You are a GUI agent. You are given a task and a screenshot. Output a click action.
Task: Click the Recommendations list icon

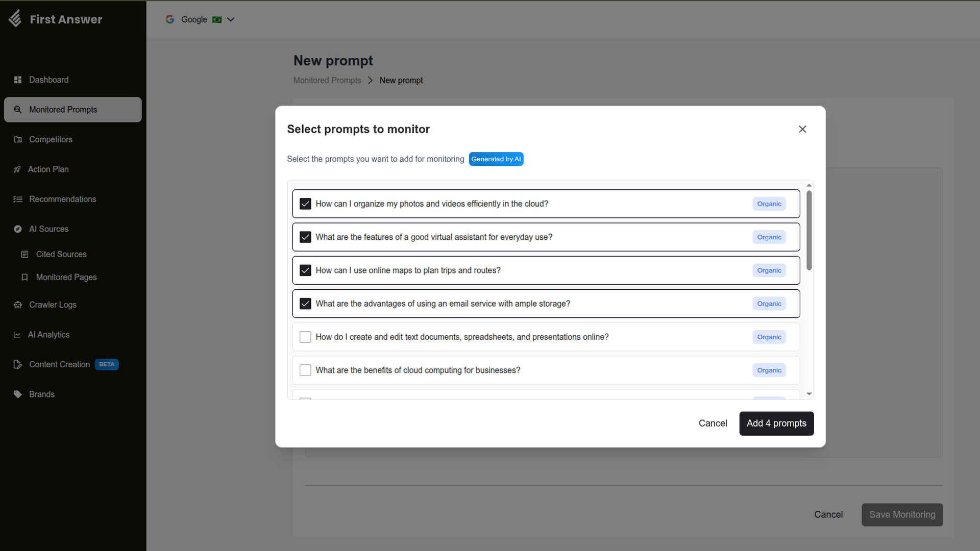(18, 199)
